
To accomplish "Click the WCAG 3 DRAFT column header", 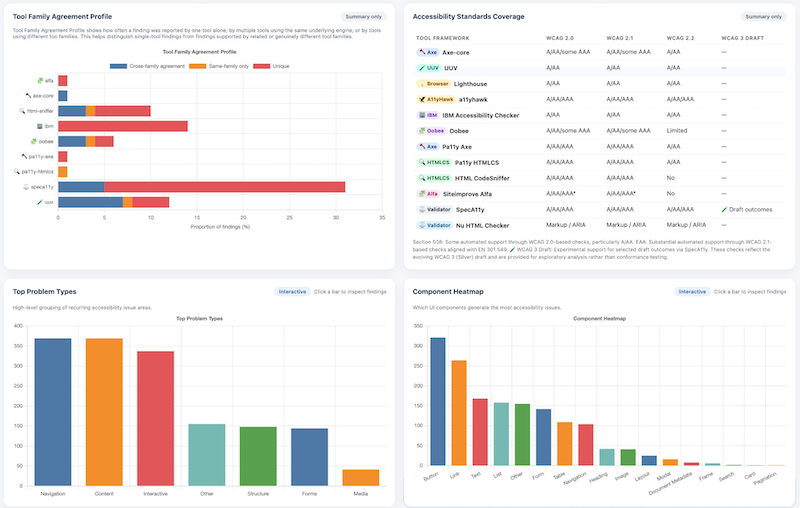I will click(742, 38).
